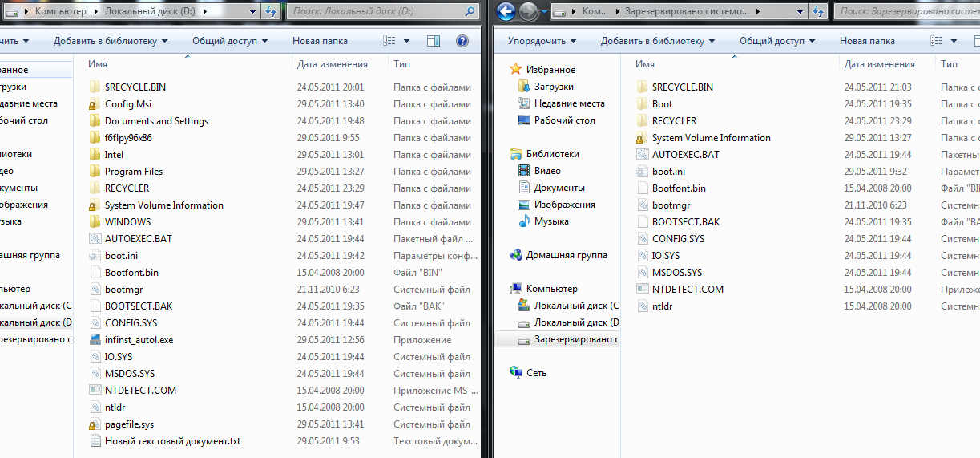Viewport: 980px width, 458px height.
Task: Click the Сеть network icon
Action: pyautogui.click(x=517, y=373)
